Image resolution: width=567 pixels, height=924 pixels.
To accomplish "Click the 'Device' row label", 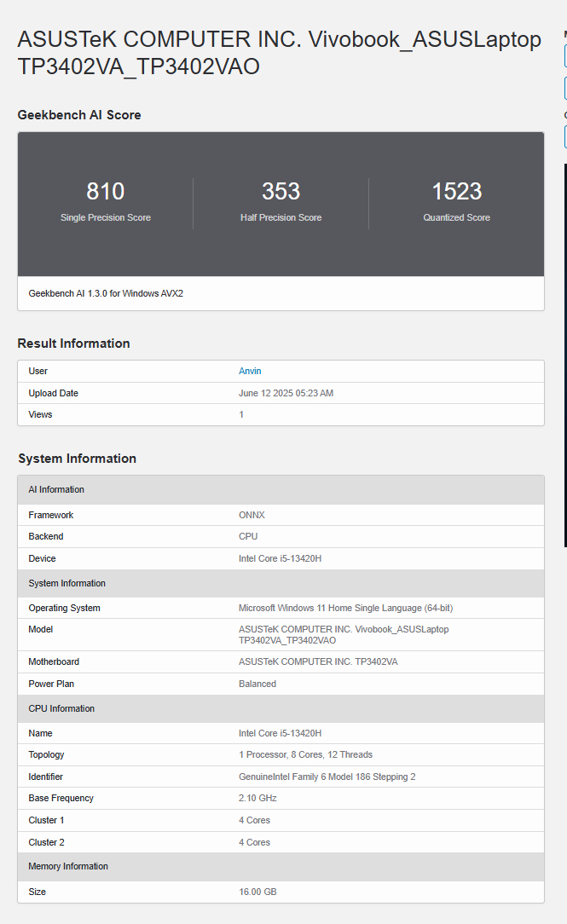I will click(x=43, y=558).
